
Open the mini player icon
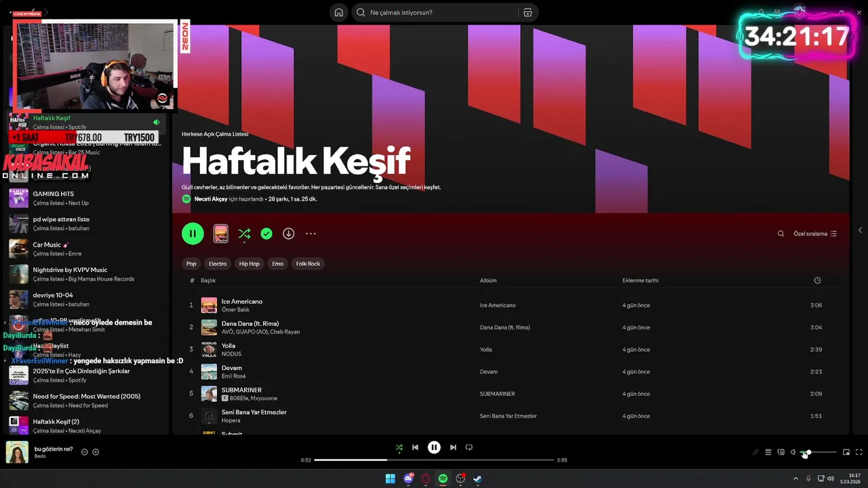tap(846, 452)
